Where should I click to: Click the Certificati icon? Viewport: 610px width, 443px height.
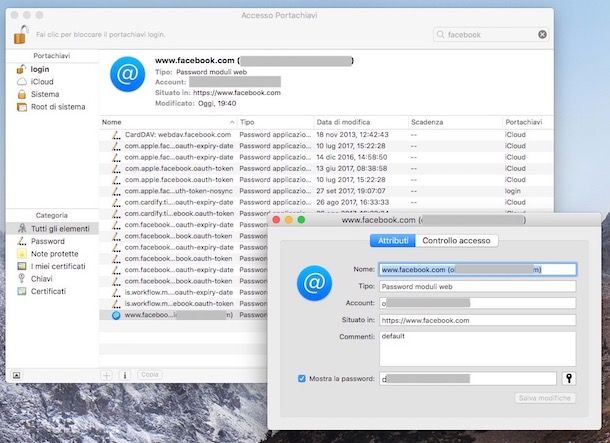pyautogui.click(x=22, y=291)
